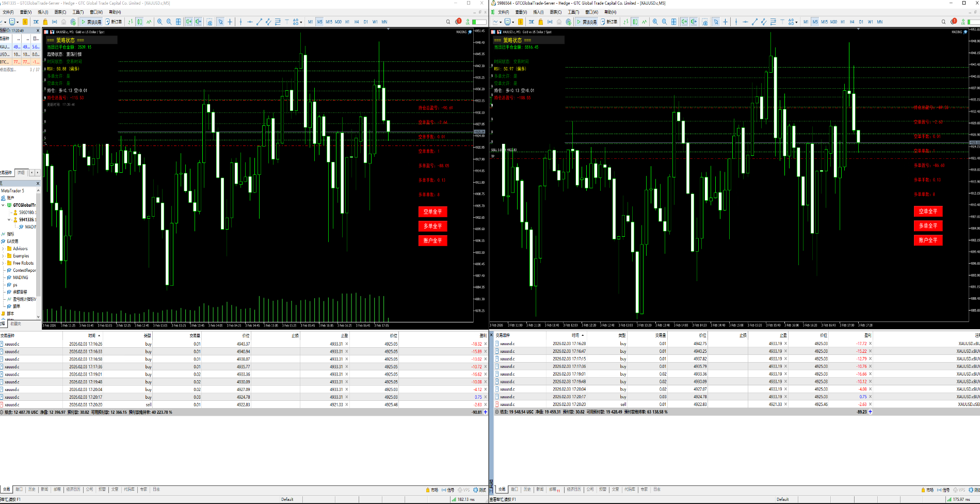Click VPS globe icon in left window toolbar
Image resolution: width=980 pixels, height=504 pixels.
coord(73,22)
